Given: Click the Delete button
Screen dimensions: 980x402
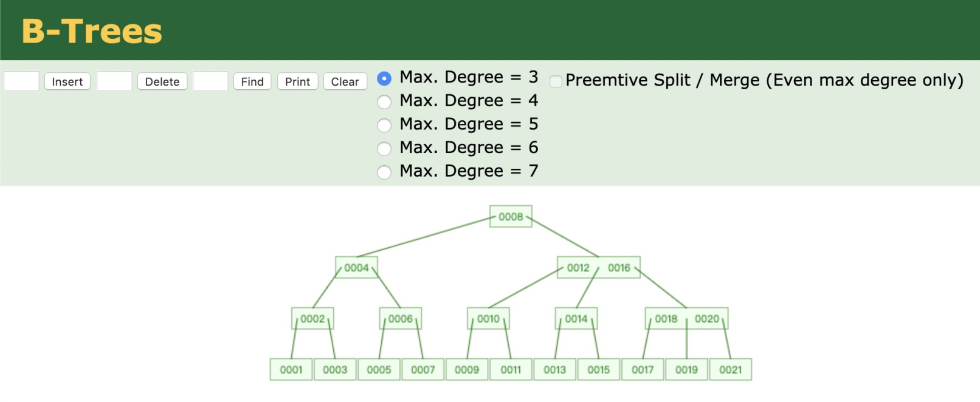Looking at the screenshot, I should pos(162,81).
